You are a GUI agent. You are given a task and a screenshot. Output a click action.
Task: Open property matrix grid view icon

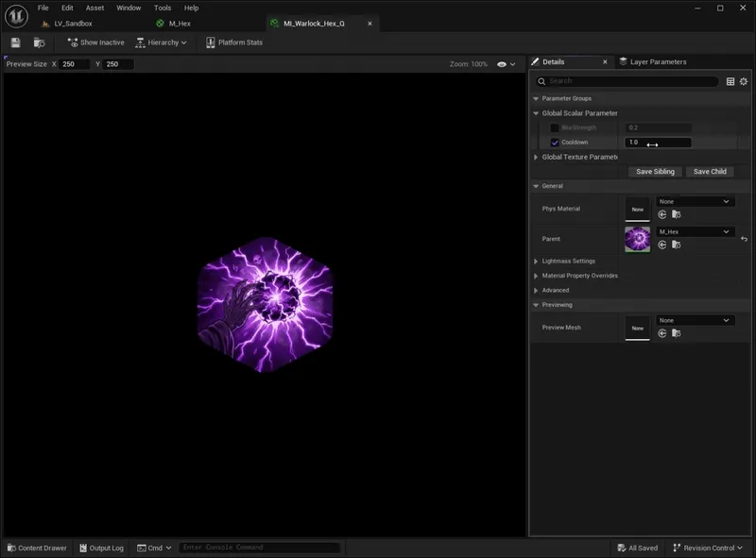click(x=730, y=81)
